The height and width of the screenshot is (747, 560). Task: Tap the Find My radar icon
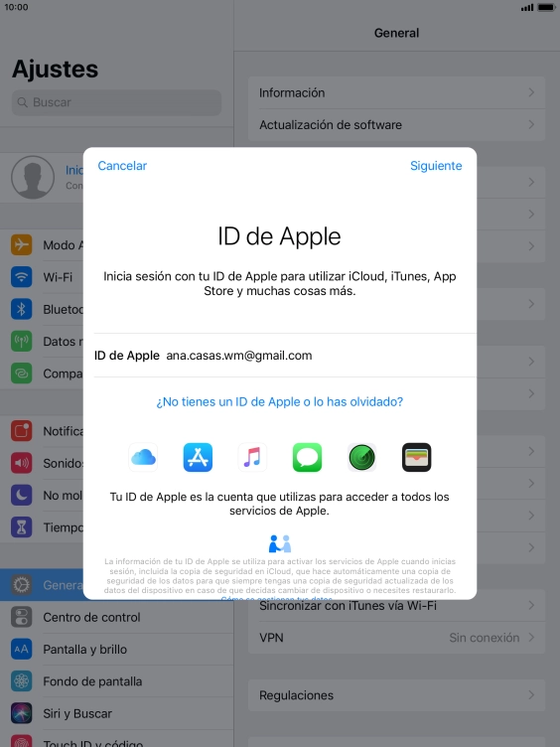361,457
